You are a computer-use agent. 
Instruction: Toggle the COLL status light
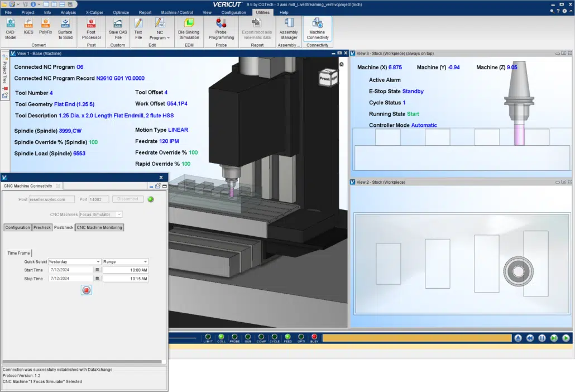point(221,338)
